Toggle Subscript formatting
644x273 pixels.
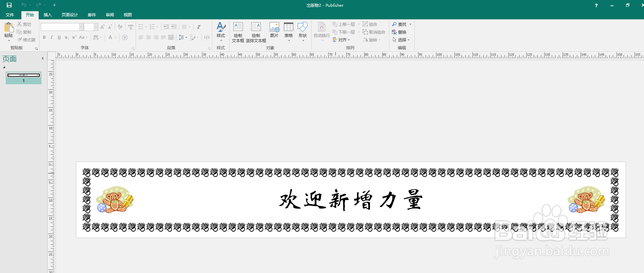point(67,37)
